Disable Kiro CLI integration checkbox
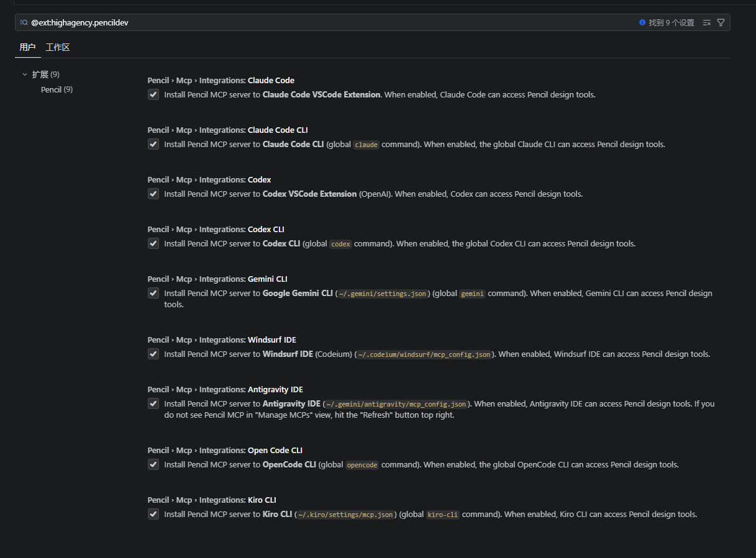This screenshot has height=558, width=756. coord(153,514)
